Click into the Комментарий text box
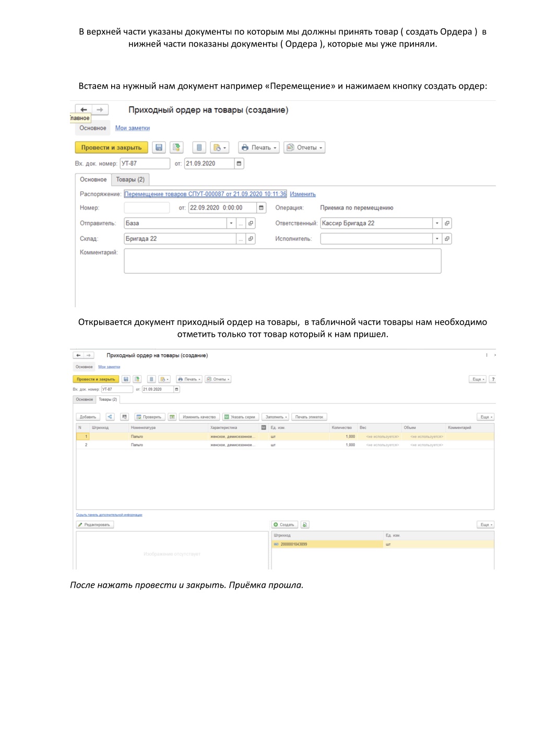534x756 pixels. tap(282, 261)
